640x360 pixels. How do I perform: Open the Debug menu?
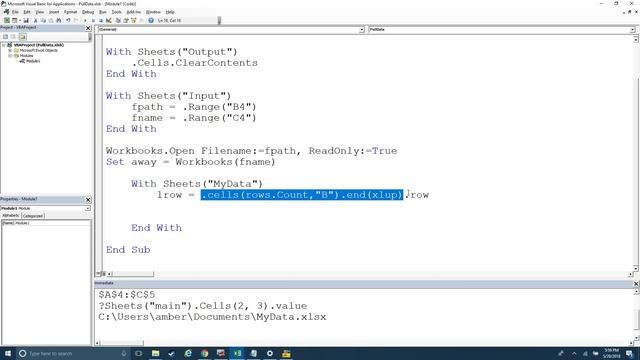[x=88, y=12]
